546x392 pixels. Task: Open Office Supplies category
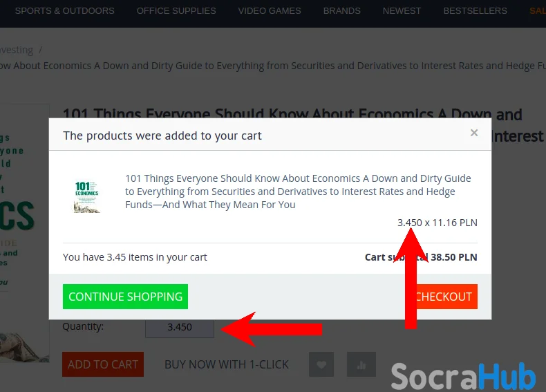click(176, 11)
